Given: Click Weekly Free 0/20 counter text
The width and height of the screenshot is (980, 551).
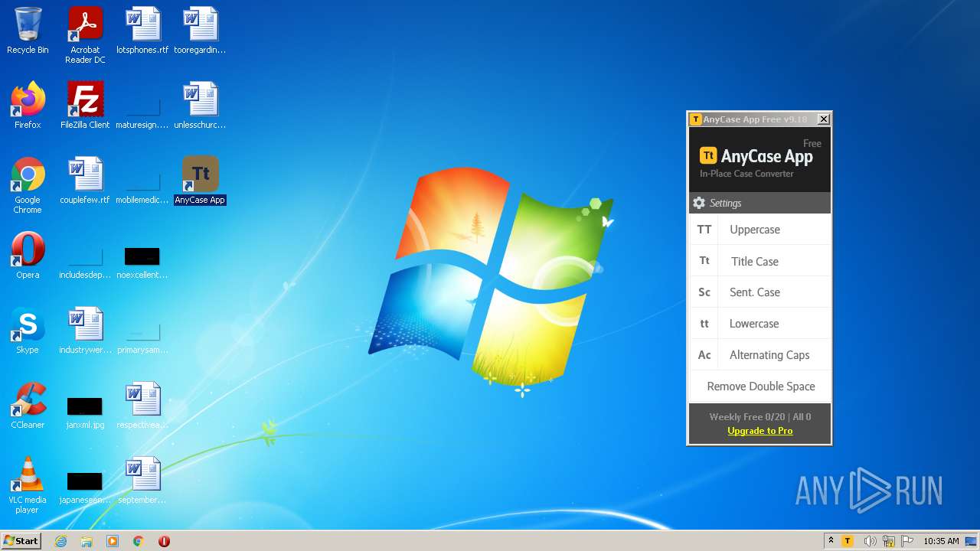Looking at the screenshot, I should (747, 417).
